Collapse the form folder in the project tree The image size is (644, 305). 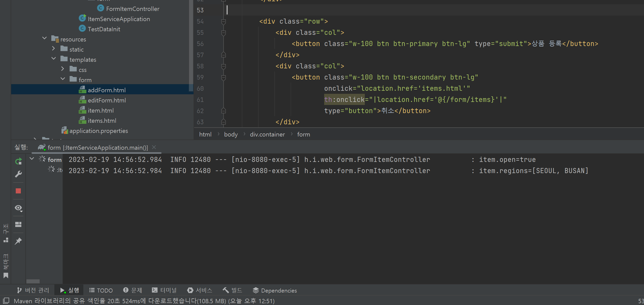click(63, 79)
